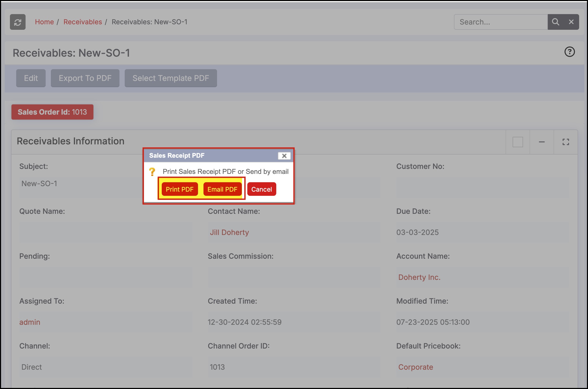Go to Home breadcrumb link
The image size is (588, 389).
pyautogui.click(x=44, y=22)
